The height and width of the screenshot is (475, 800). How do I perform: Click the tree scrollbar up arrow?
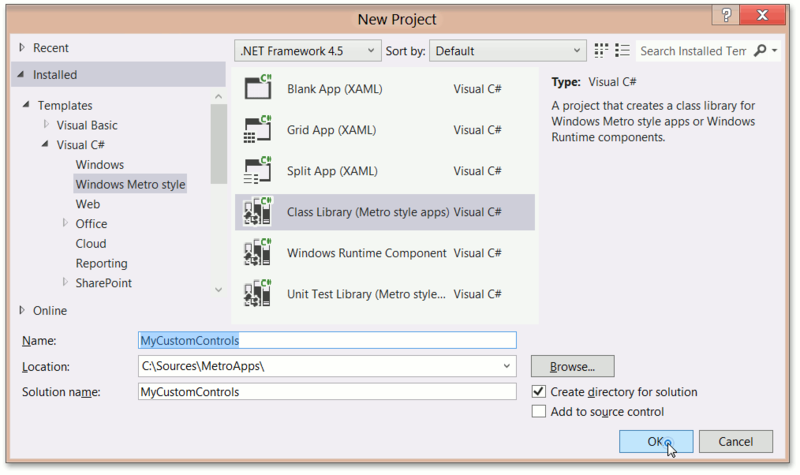click(x=218, y=96)
